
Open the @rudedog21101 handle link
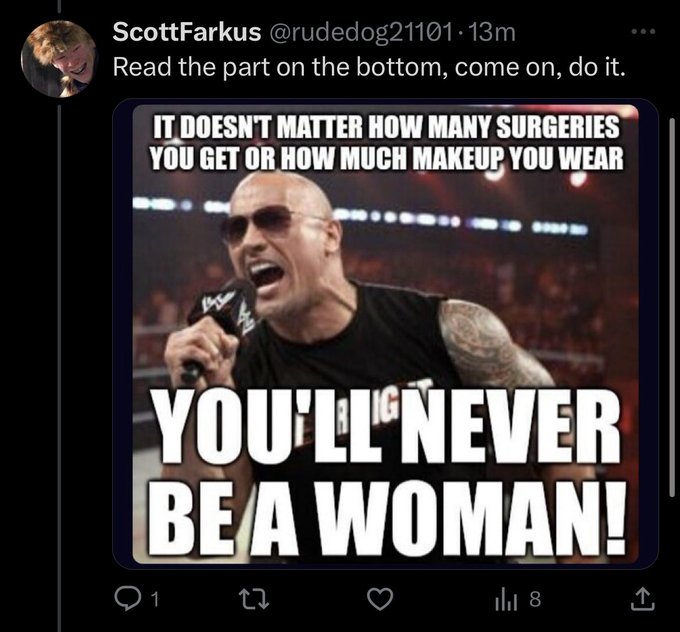(361, 33)
